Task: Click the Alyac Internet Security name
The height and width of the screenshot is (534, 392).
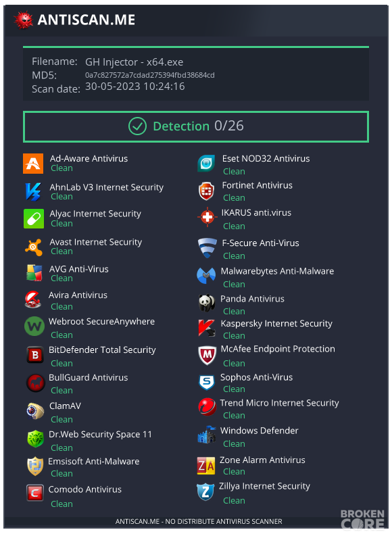Action: (x=95, y=214)
